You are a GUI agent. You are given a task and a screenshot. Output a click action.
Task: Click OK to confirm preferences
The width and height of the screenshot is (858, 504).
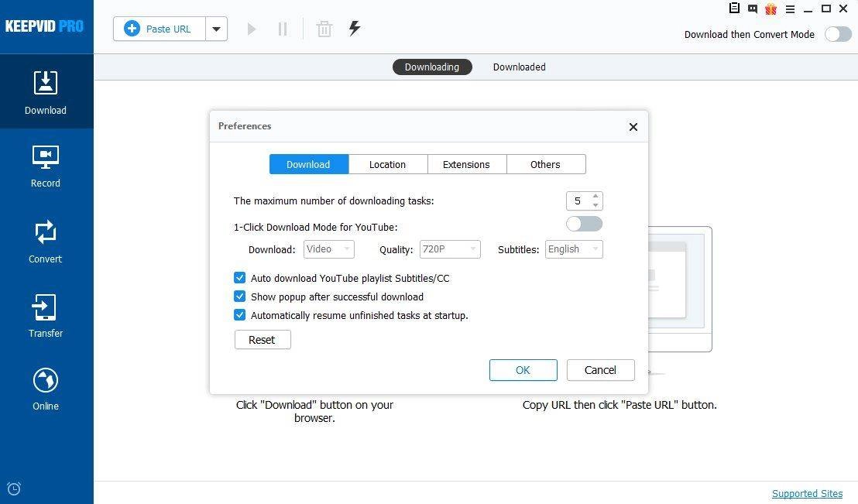(523, 371)
